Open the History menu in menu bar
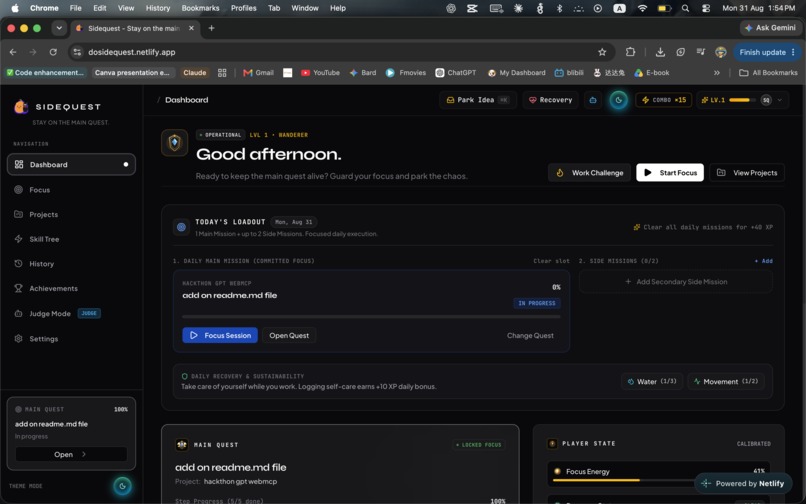Screen dimensions: 806x504 [158, 8]
